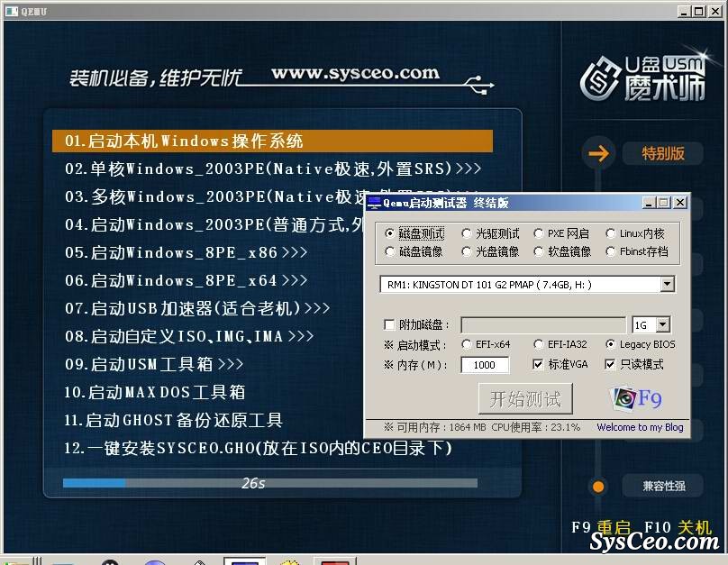This screenshot has width=728, height=565.
Task: Minimize the Qemu boot tester dialog
Action: click(x=649, y=203)
